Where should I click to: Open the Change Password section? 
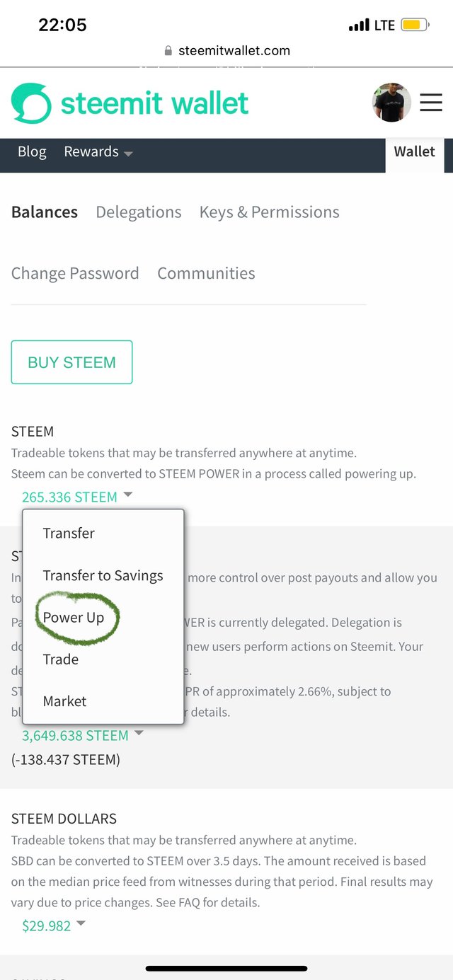click(75, 274)
